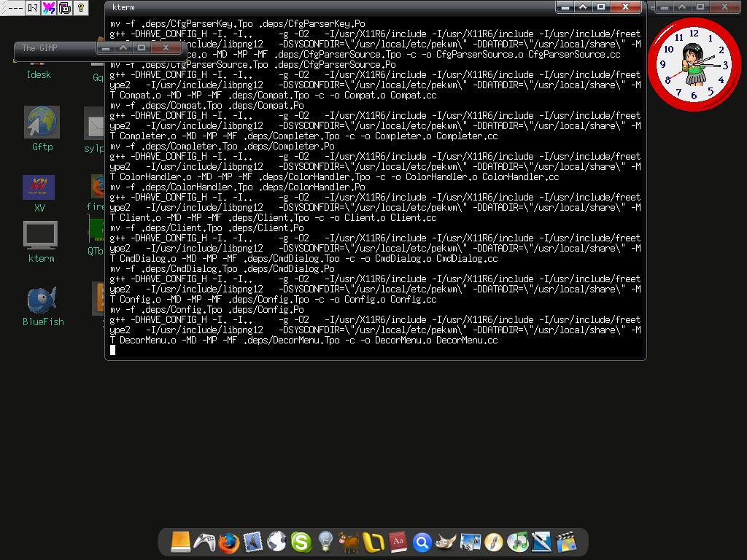The height and width of the screenshot is (560, 747).
Task: Open the Dictionary app in the dock
Action: point(398,542)
